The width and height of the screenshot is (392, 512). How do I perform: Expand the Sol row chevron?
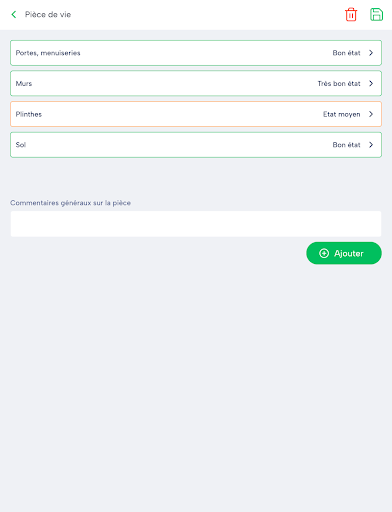pos(371,145)
